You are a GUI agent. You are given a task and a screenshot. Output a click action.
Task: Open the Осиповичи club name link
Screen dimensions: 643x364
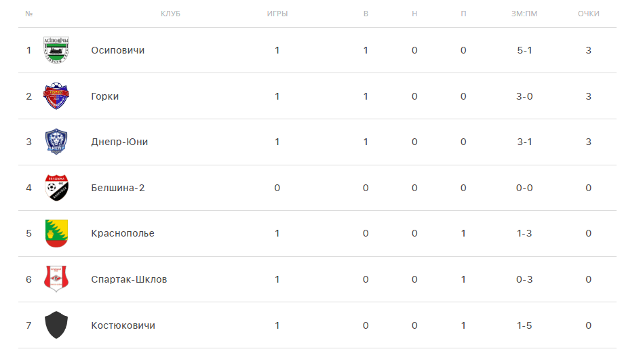click(x=118, y=50)
